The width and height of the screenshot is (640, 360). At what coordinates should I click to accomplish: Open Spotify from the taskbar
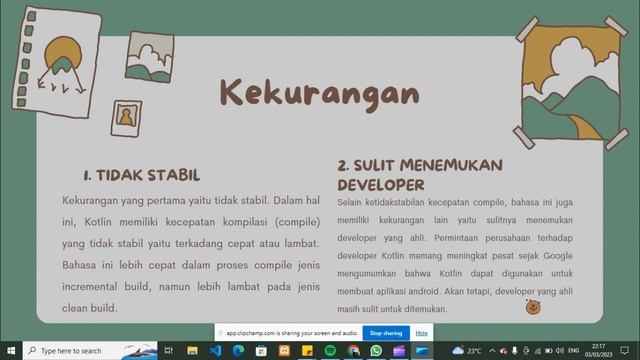tap(330, 351)
